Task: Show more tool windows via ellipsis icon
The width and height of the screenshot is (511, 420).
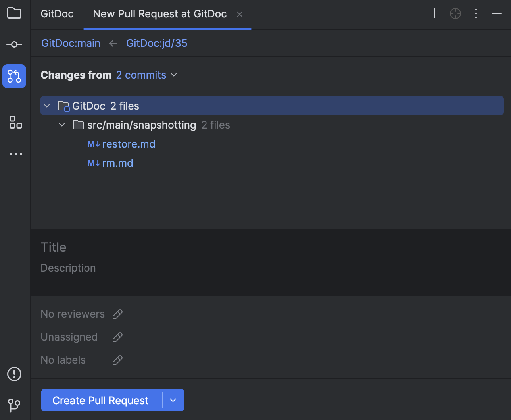Action: click(14, 154)
